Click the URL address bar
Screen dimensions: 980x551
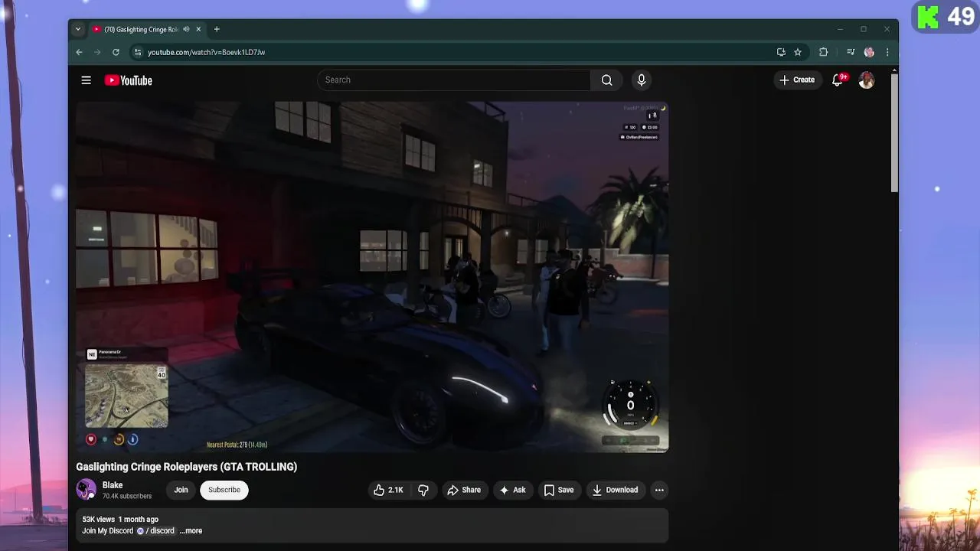tap(452, 52)
